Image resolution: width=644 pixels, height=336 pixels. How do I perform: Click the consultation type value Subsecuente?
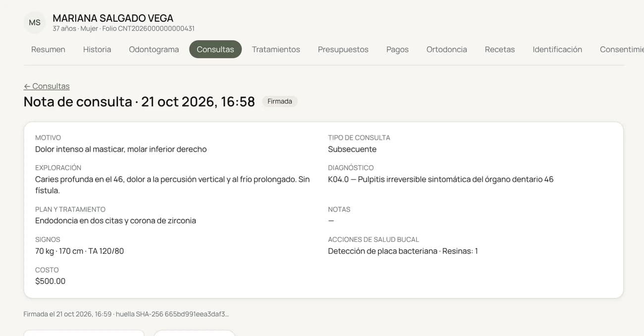pyautogui.click(x=352, y=149)
